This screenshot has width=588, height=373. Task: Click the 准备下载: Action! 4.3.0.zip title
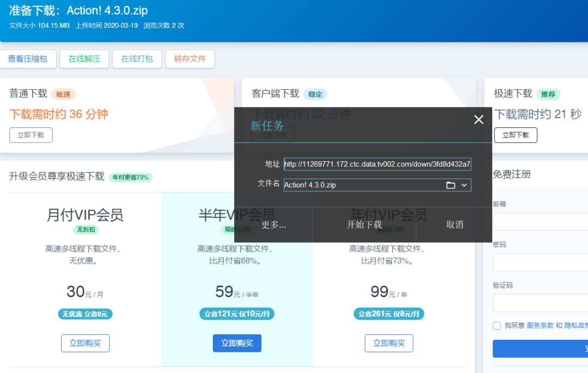pos(78,10)
